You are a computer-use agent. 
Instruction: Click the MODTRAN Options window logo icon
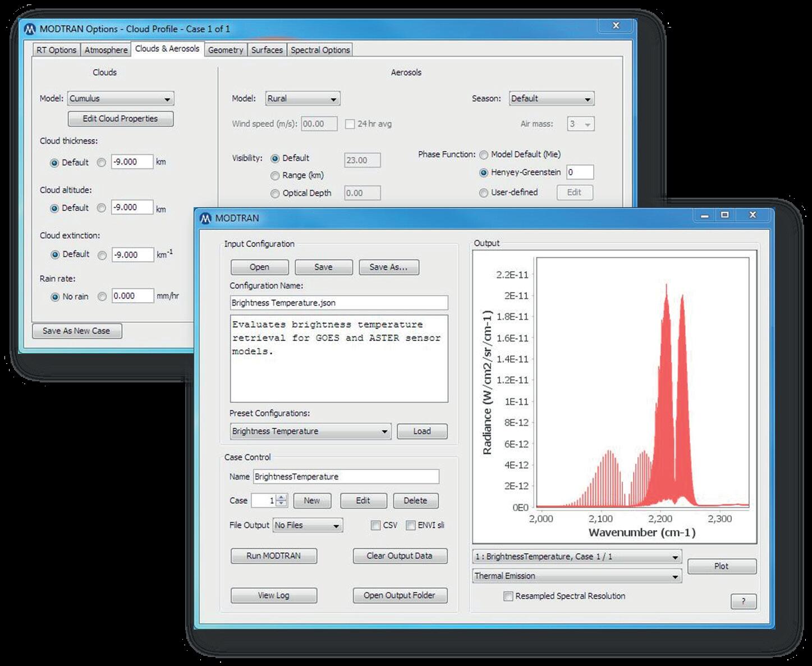[30, 29]
